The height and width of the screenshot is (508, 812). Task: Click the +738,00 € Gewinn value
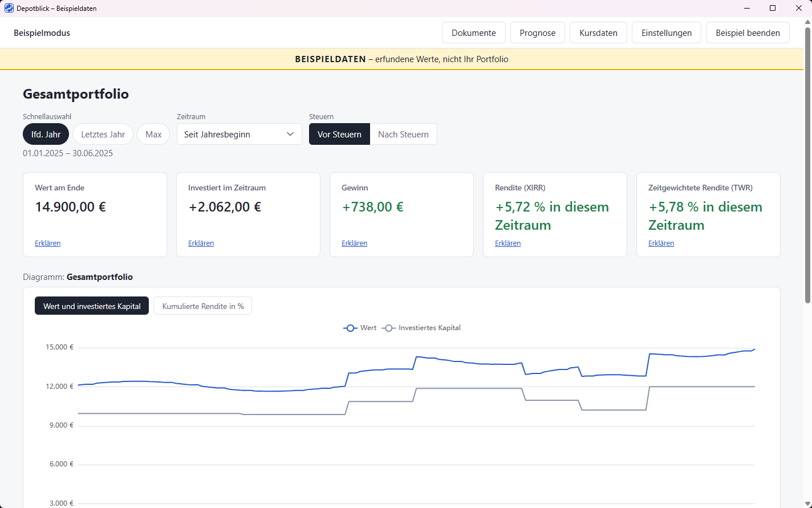tap(372, 207)
